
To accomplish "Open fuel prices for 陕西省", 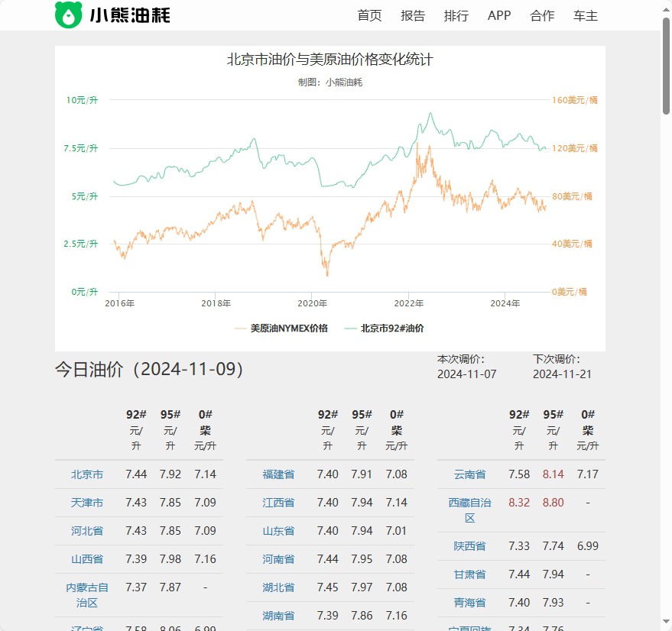I will coord(467,545).
